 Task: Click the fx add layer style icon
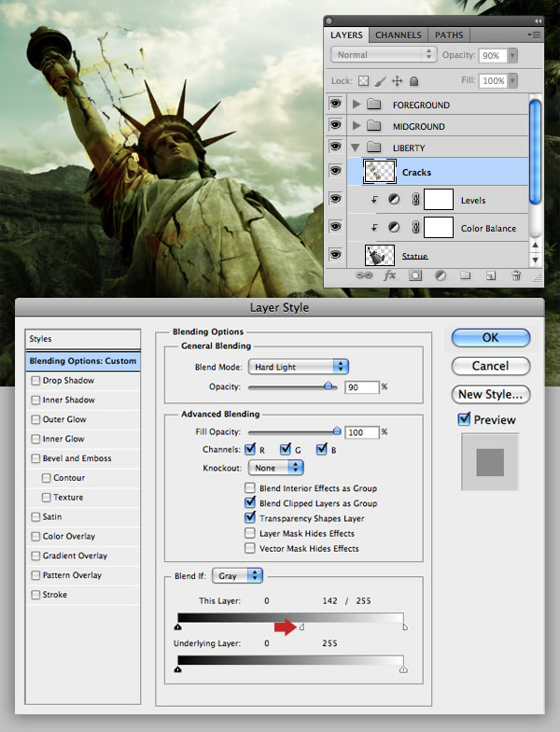(x=390, y=275)
